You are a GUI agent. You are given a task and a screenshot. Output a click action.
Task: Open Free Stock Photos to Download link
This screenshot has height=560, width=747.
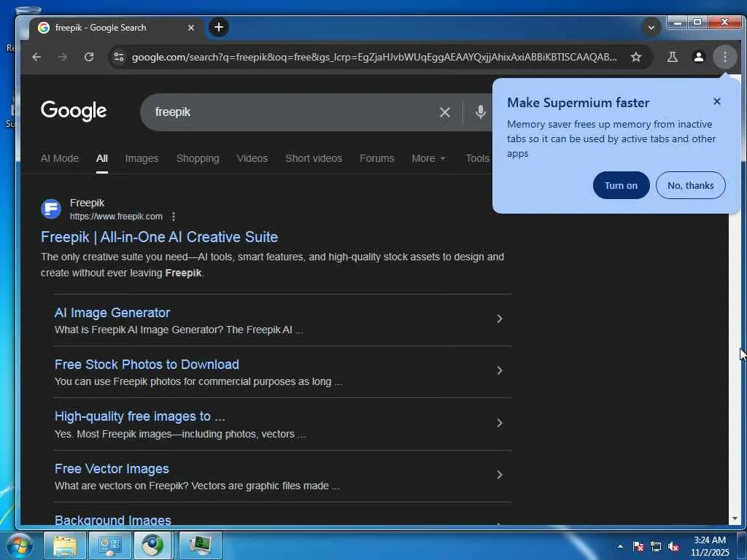pos(147,365)
